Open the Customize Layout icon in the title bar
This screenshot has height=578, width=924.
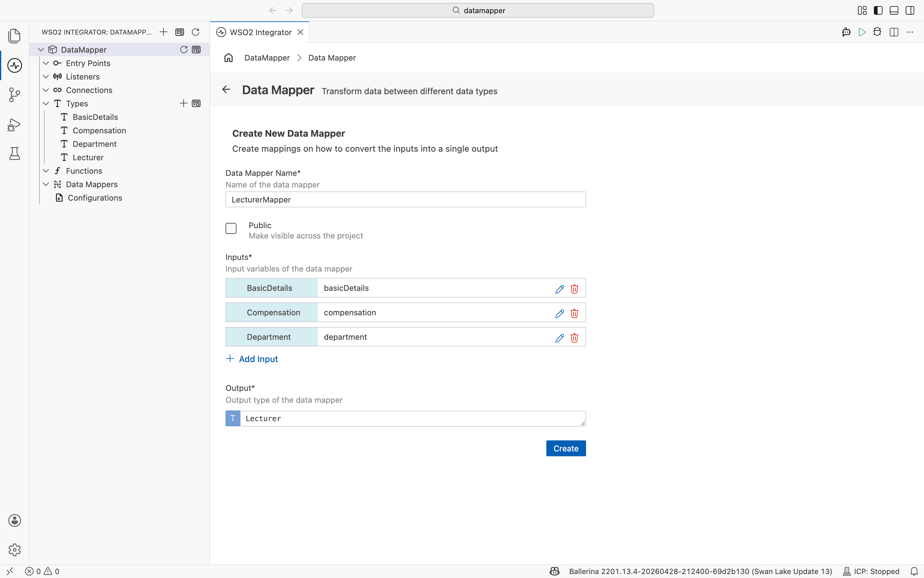[x=862, y=10]
